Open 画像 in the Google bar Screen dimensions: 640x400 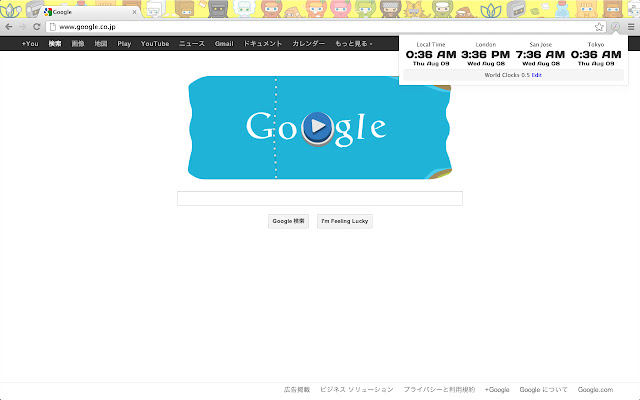(x=78, y=44)
